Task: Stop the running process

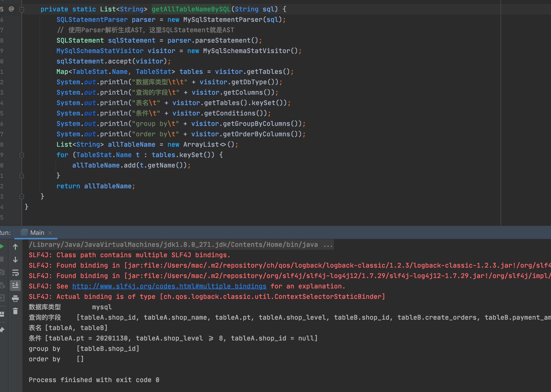Action: coord(2,259)
